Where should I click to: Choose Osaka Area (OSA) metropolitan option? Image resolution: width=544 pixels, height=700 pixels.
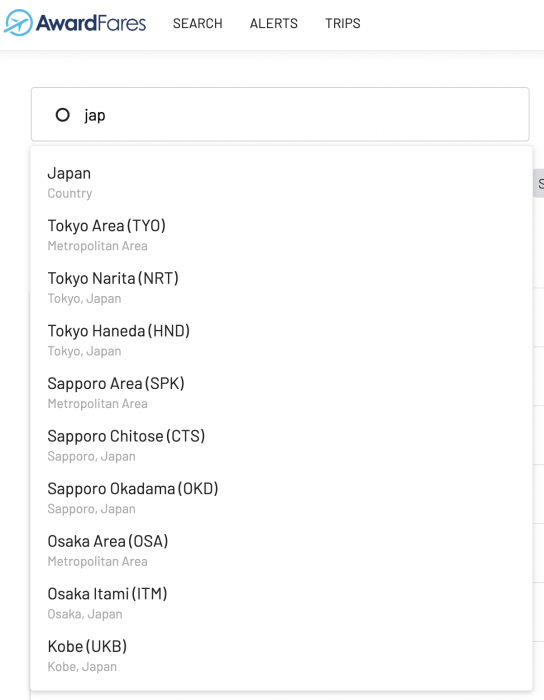click(281, 551)
